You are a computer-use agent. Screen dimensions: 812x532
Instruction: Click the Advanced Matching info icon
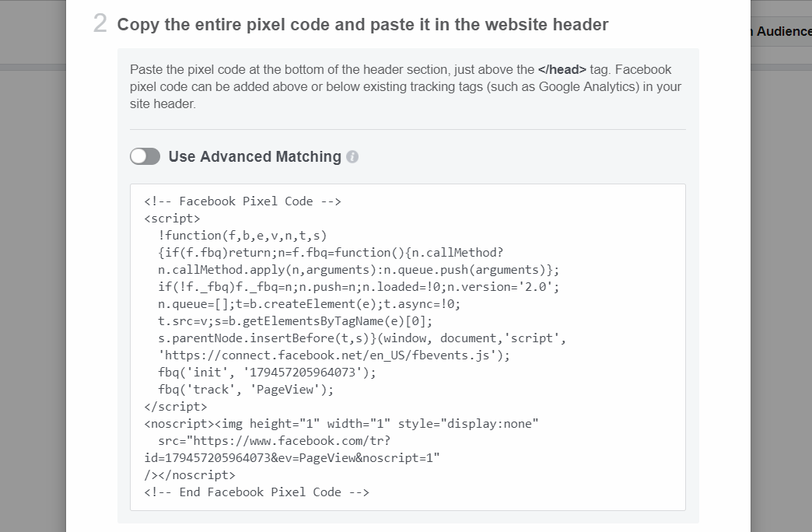click(352, 157)
